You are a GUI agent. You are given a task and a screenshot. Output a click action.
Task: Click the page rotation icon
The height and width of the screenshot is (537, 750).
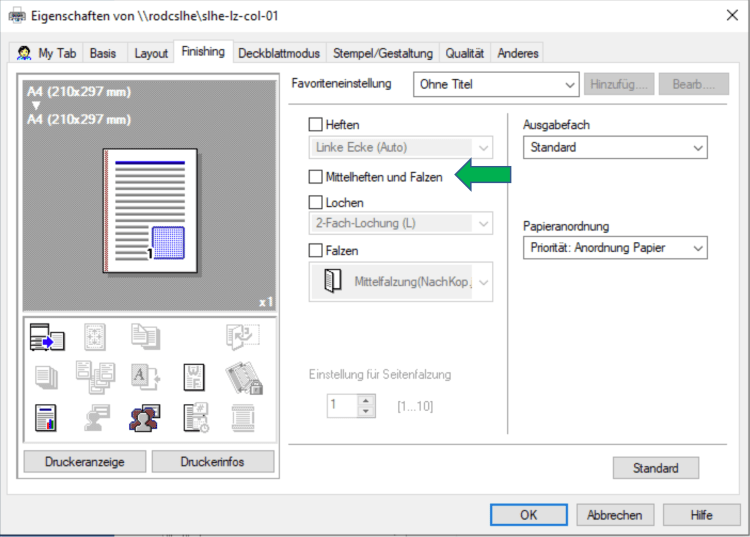241,339
